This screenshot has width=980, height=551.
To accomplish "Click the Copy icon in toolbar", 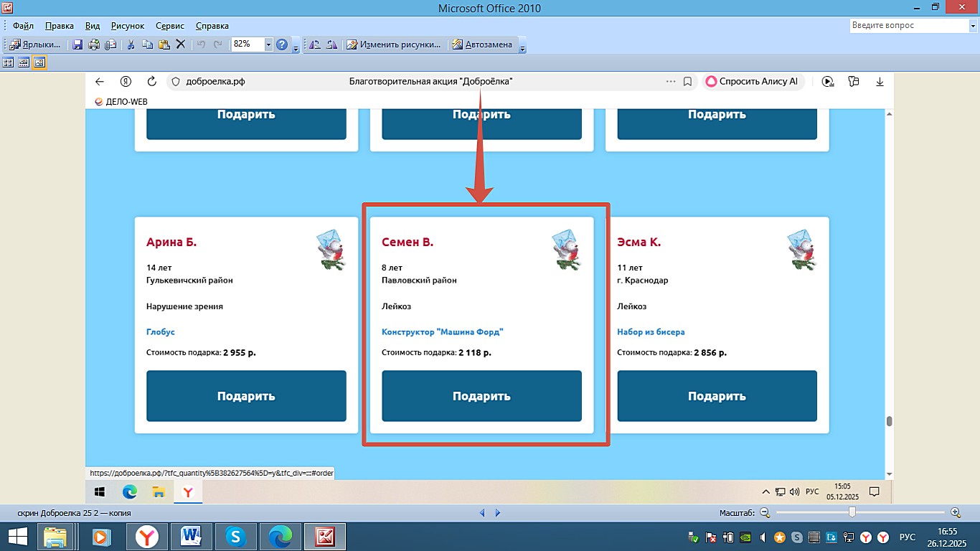I will 147,44.
